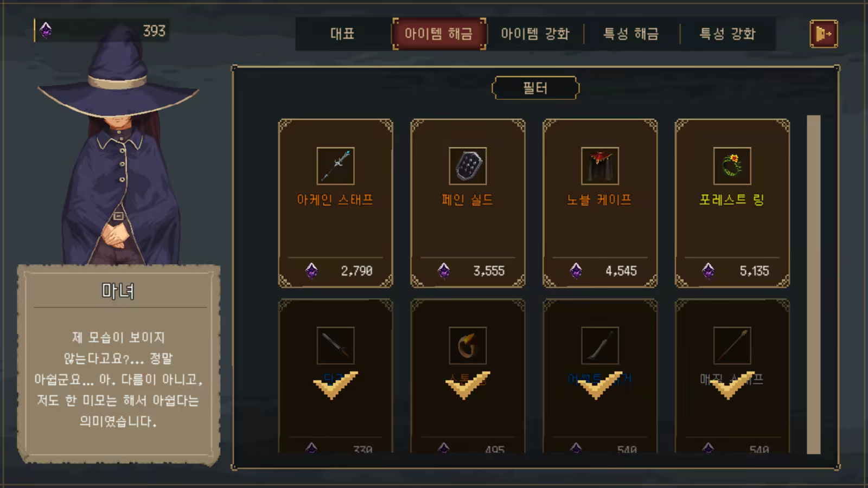Screen dimensions: 868x488
Task: Open the 특성 해금 tab
Action: [631, 34]
